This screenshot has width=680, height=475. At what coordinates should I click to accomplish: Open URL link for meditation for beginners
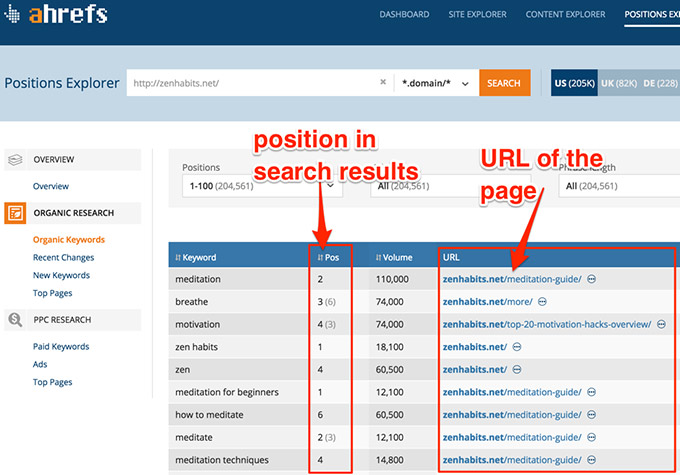(x=512, y=392)
